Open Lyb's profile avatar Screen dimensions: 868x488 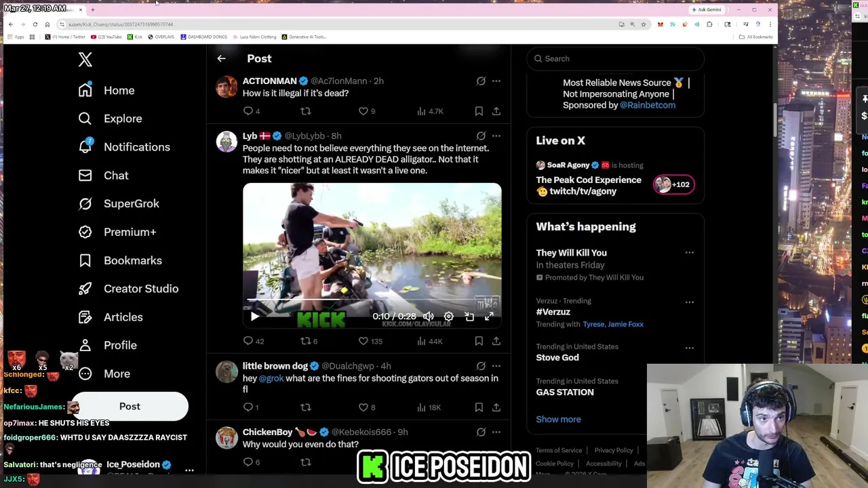click(226, 142)
